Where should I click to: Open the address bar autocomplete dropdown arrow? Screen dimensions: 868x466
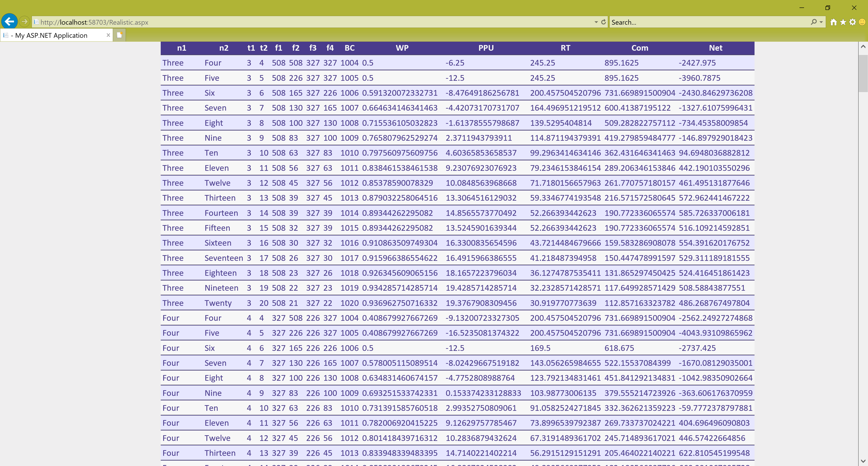click(x=596, y=22)
